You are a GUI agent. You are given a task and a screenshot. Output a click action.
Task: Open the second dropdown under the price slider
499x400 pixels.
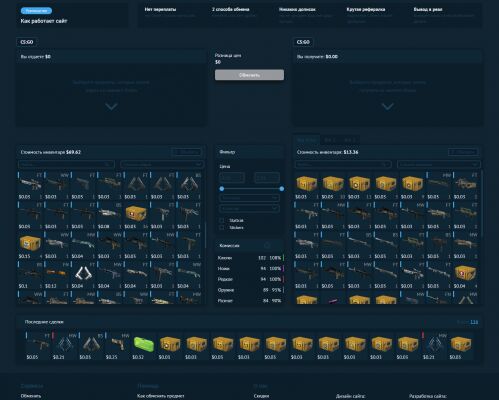point(249,209)
